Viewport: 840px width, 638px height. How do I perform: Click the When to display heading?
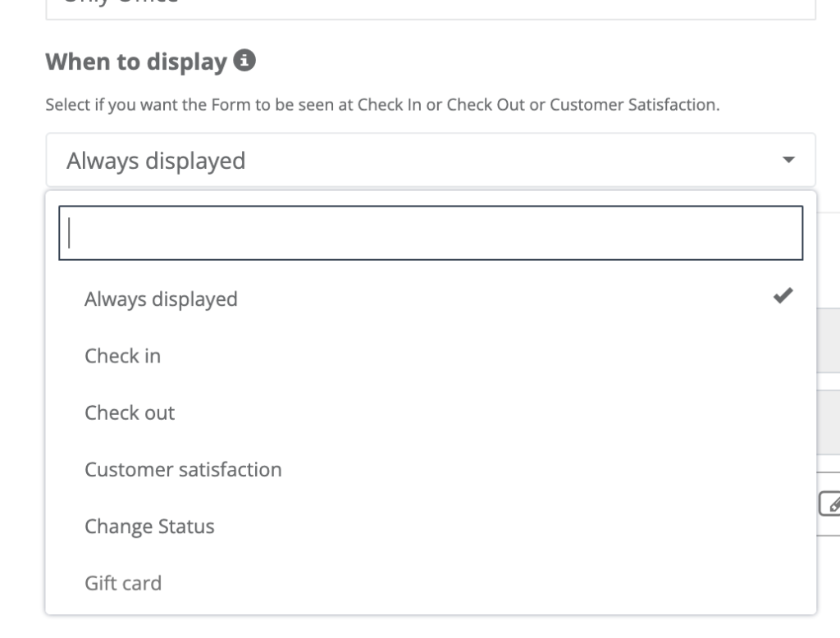tap(137, 62)
